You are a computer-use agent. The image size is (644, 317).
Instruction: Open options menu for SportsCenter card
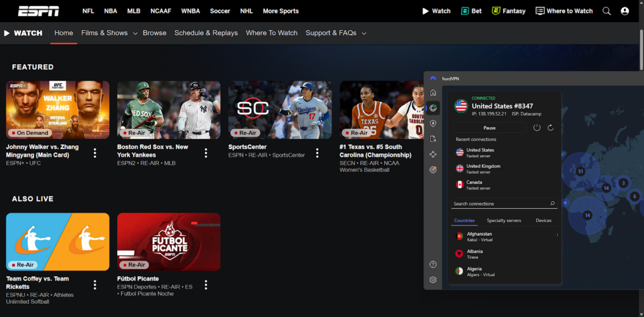click(x=317, y=153)
